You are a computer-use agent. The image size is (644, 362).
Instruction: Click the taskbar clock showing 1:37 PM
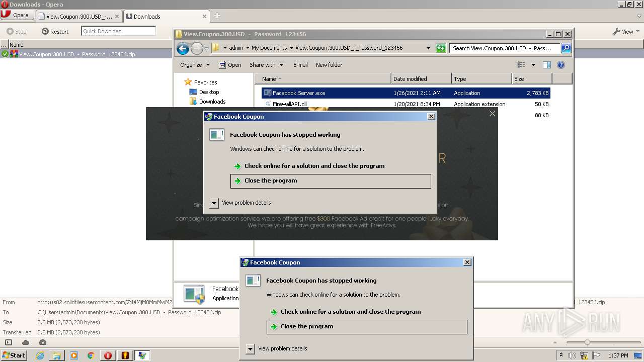(x=618, y=355)
